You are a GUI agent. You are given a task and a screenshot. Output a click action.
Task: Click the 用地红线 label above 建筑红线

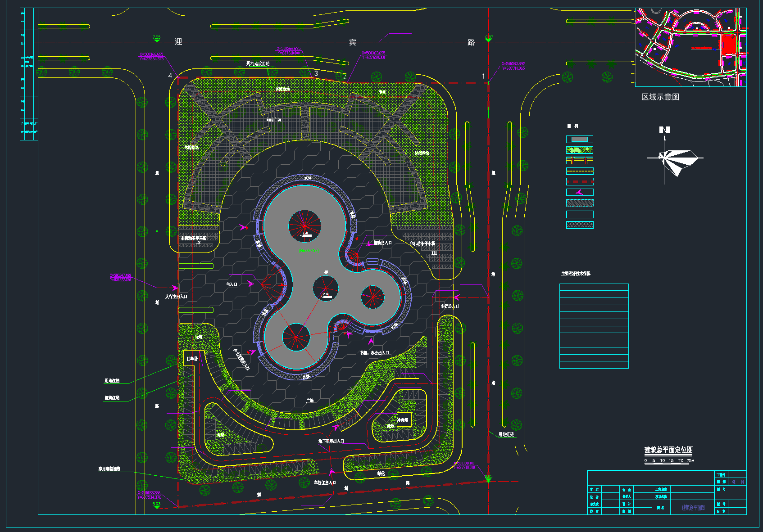pos(112,381)
